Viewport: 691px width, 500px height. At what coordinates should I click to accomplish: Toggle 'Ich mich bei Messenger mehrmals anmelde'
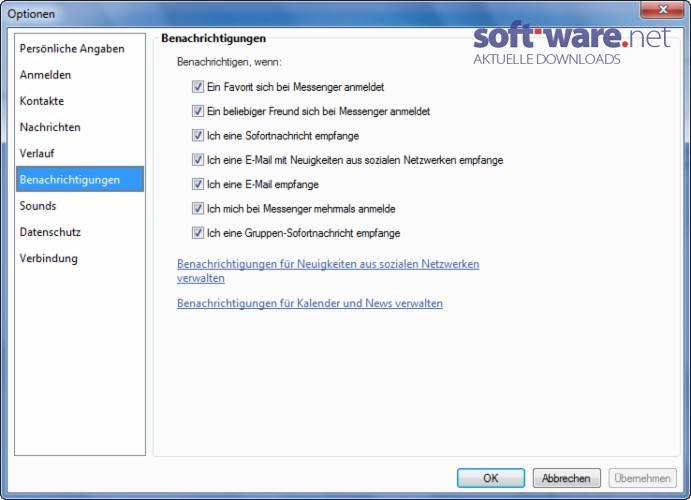198,208
